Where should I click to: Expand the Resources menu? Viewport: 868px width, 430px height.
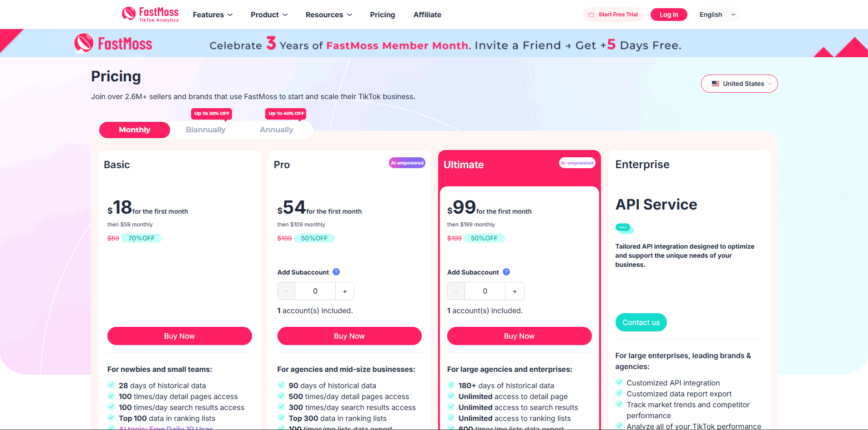(329, 15)
